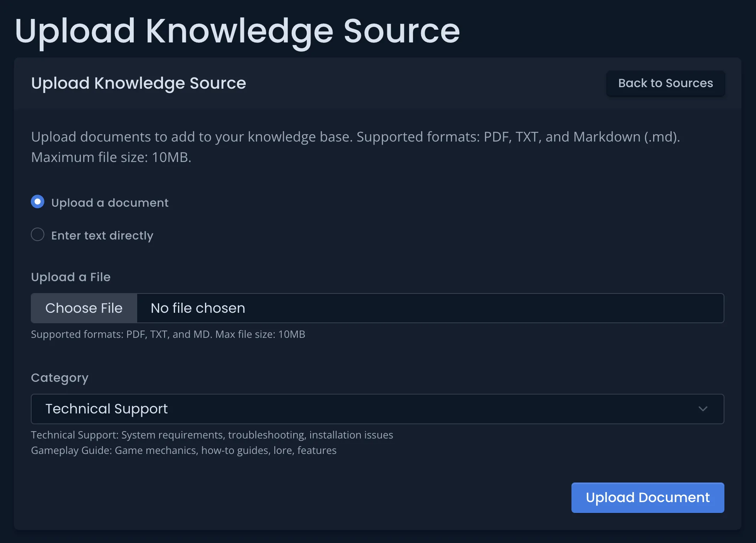Submit with the Upload Document button
The image size is (756, 543).
(647, 497)
